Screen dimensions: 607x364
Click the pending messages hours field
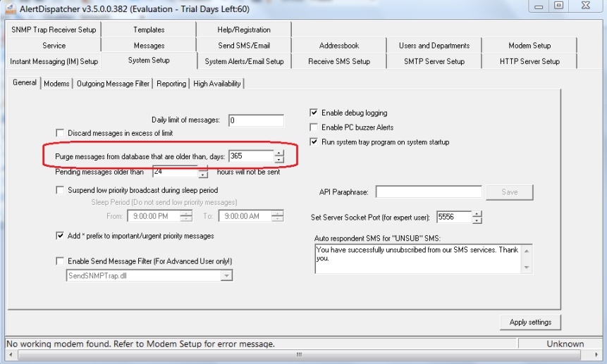[x=176, y=172]
